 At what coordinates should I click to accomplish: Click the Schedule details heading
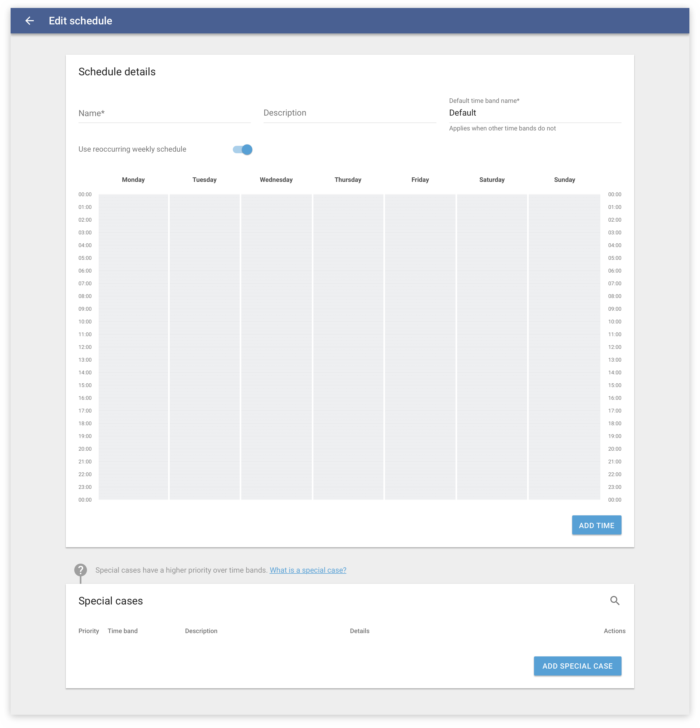[117, 72]
